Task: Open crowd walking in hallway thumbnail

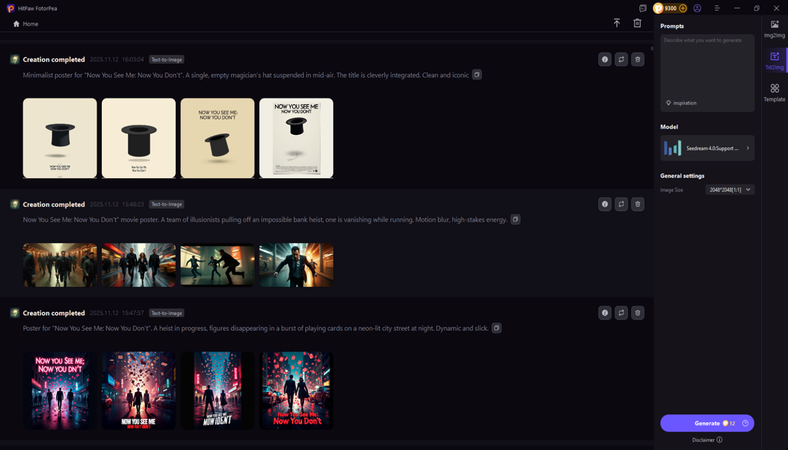Action: (60, 265)
